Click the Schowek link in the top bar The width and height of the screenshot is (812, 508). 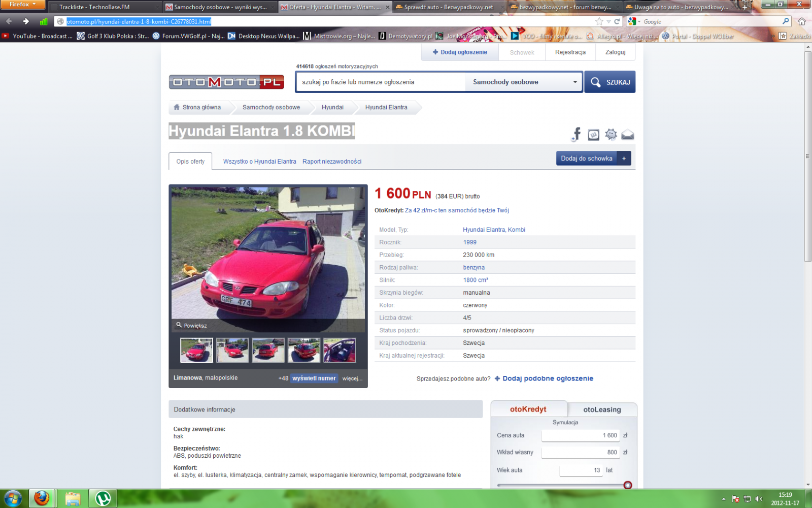(x=522, y=52)
